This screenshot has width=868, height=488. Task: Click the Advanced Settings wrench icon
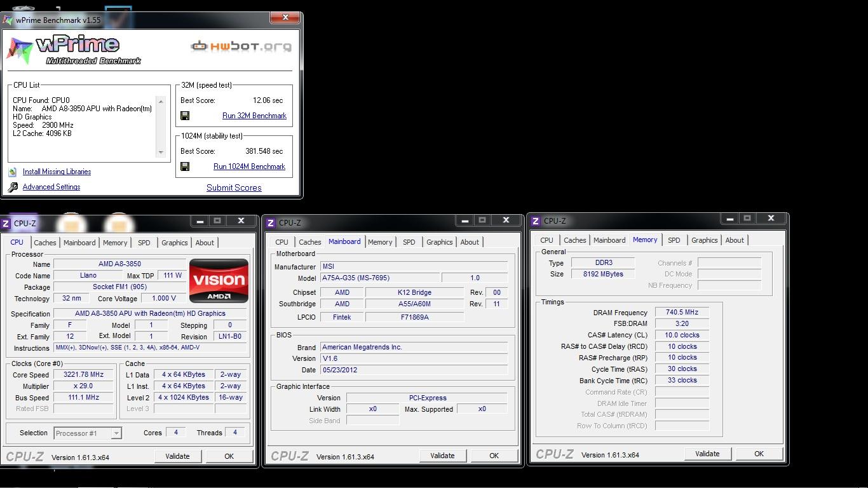tap(13, 187)
